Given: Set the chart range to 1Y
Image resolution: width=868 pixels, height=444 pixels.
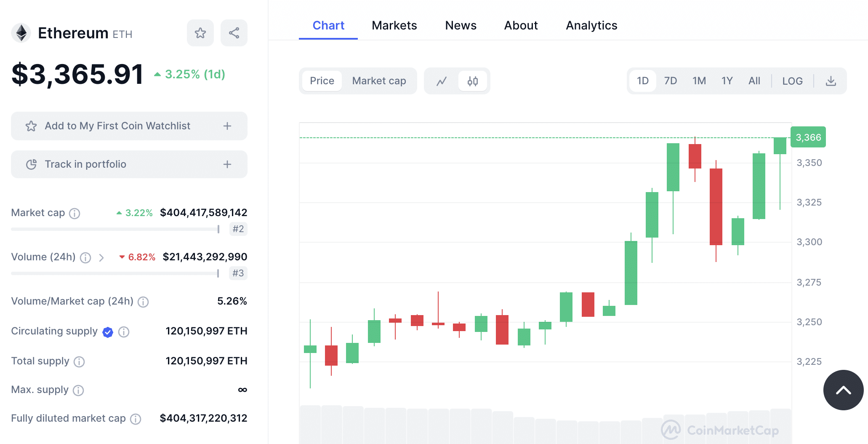Looking at the screenshot, I should tap(727, 81).
